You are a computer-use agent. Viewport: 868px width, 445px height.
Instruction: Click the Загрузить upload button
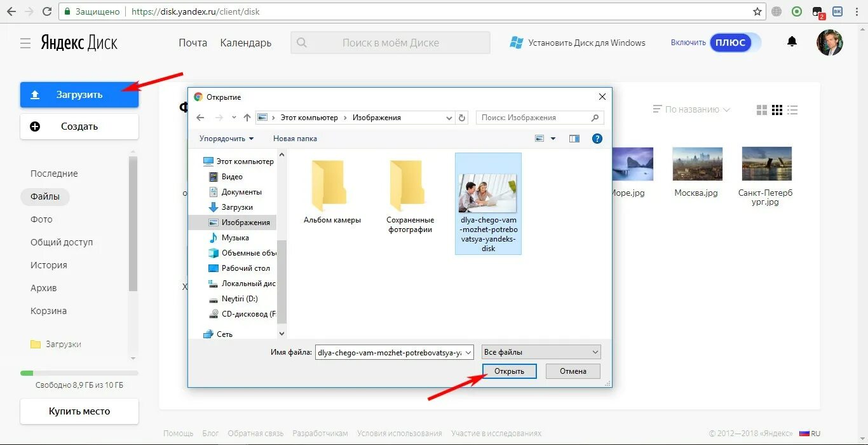[79, 95]
